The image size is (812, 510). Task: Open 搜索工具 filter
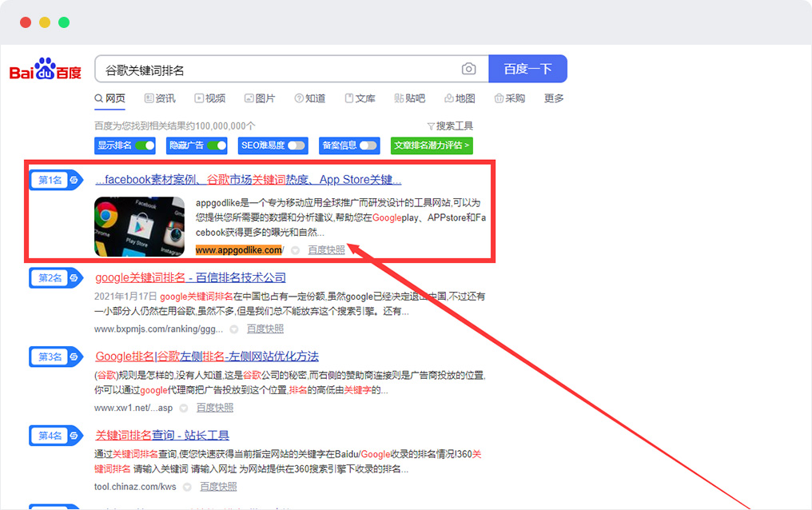[x=450, y=126]
